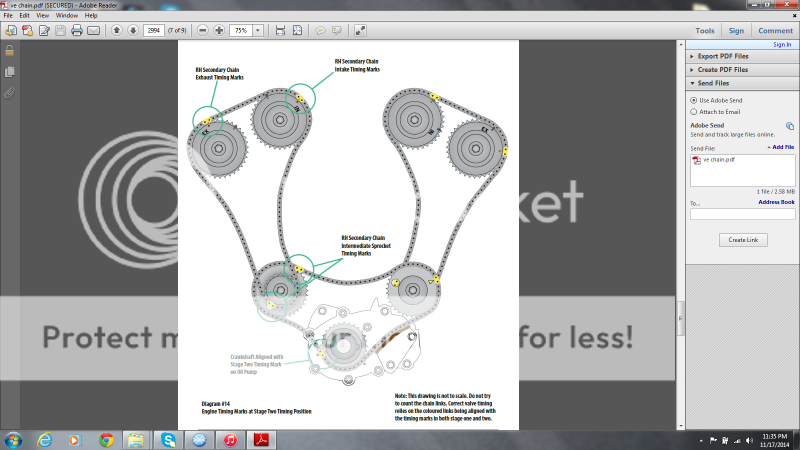Go to previous page with up arrow

pyautogui.click(x=116, y=31)
